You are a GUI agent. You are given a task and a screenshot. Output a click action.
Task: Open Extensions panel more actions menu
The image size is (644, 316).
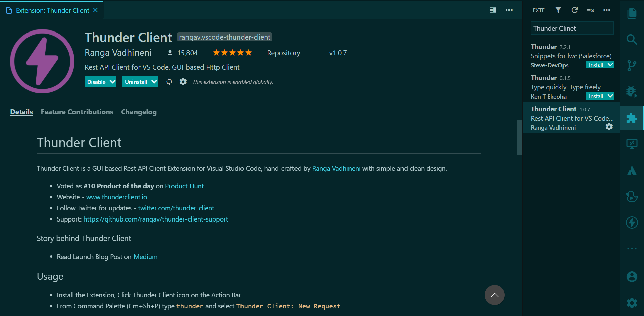607,10
